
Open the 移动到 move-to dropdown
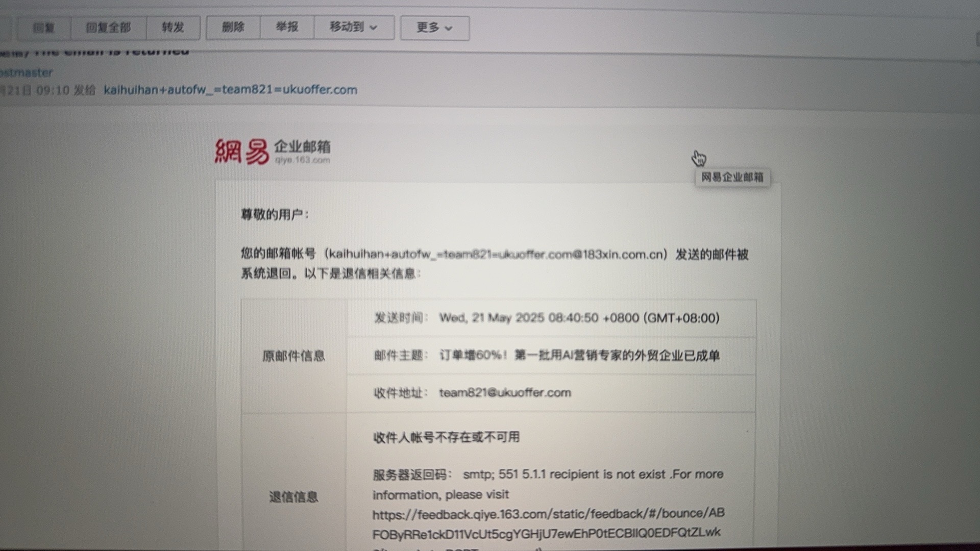(353, 27)
